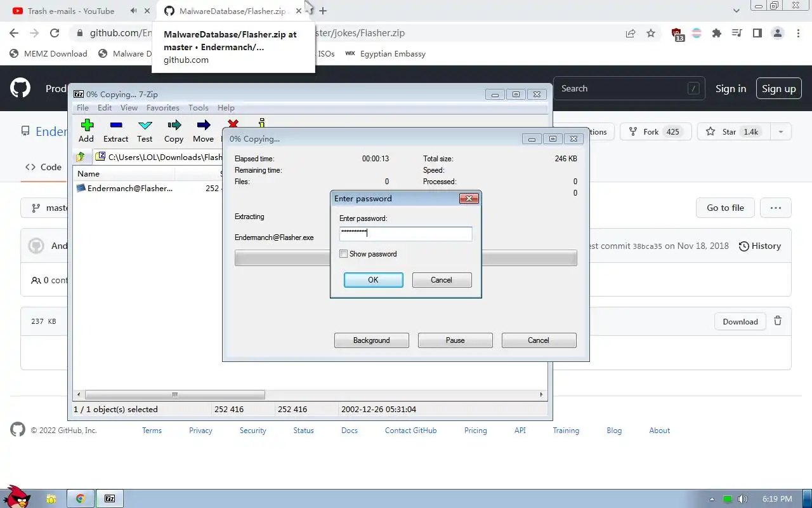Click the Chrome share page icon
This screenshot has width=812, height=508.
point(631,33)
